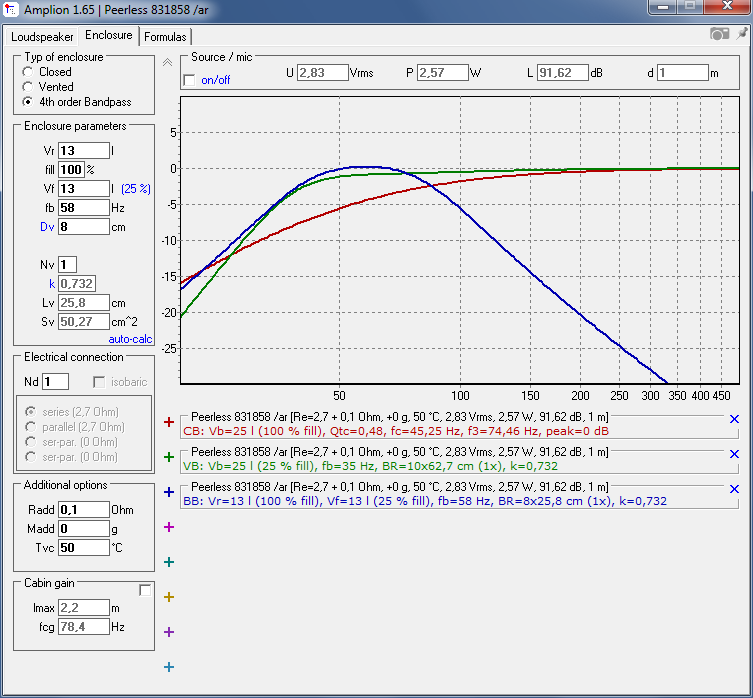The width and height of the screenshot is (753, 698).
Task: Click the U voltage input field
Action: [x=322, y=73]
